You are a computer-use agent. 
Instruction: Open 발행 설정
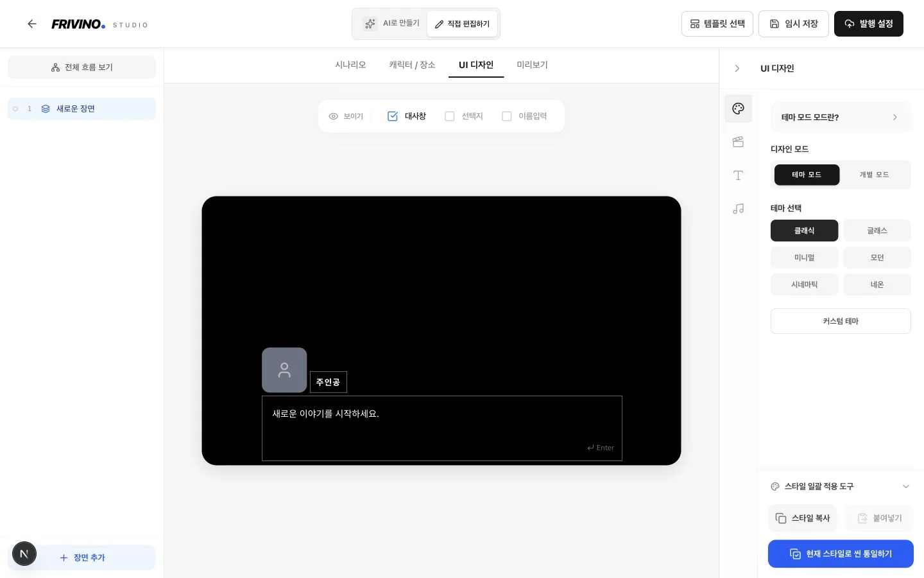[x=869, y=24]
